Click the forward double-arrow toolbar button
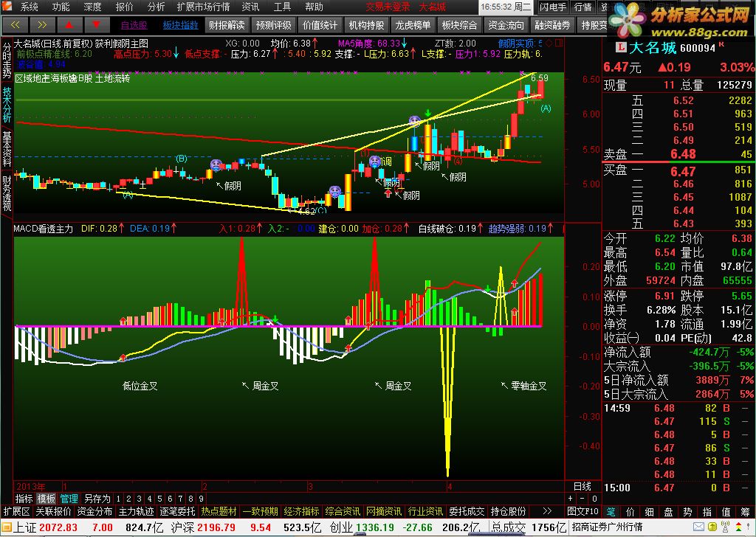 [42, 24]
